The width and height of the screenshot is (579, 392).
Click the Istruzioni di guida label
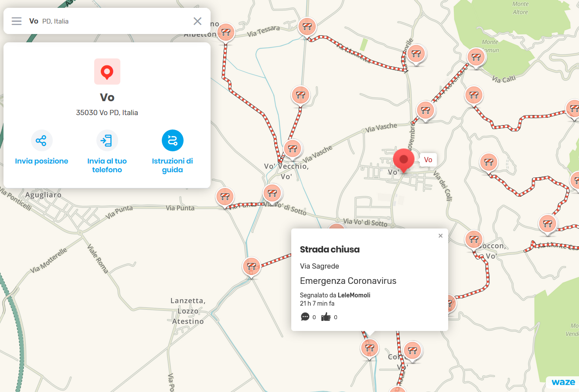(x=173, y=165)
